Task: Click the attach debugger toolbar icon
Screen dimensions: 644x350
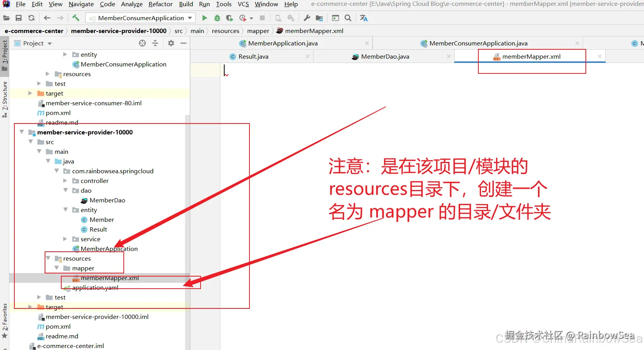Action: (x=278, y=18)
